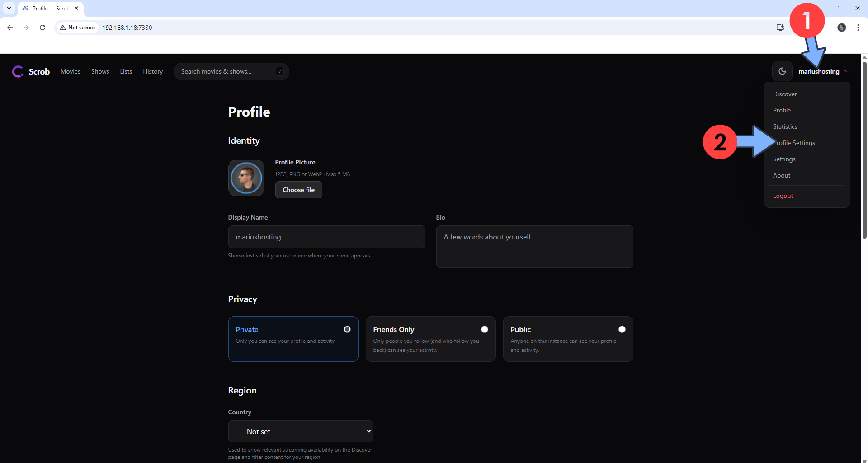Click the red Logout link
Image resolution: width=868 pixels, height=463 pixels.
pyautogui.click(x=783, y=196)
